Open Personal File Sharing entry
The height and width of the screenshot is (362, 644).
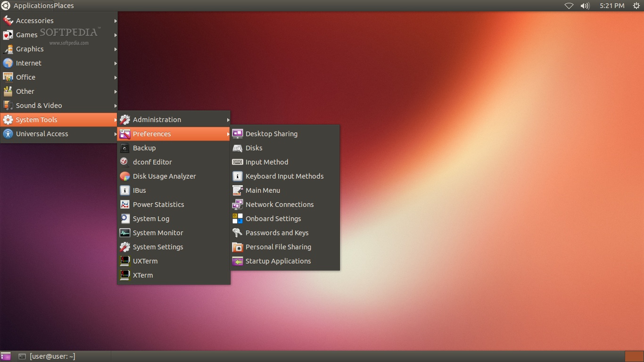click(285, 247)
